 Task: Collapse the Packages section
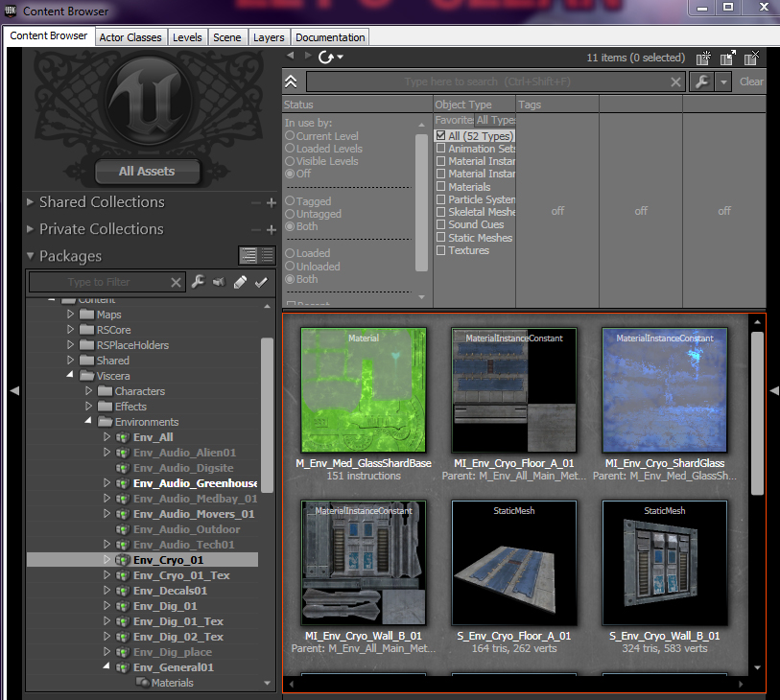pos(31,255)
